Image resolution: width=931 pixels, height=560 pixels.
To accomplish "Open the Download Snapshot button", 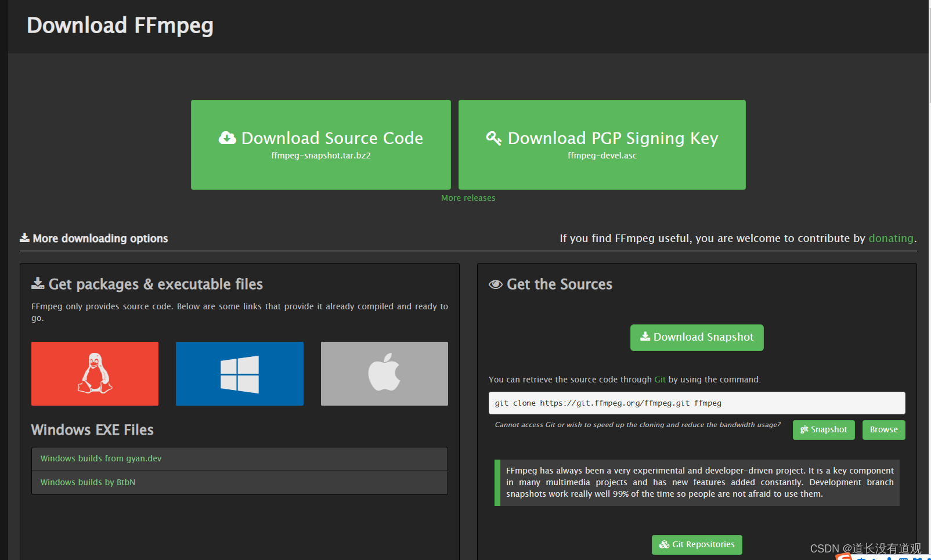I will coord(697,338).
